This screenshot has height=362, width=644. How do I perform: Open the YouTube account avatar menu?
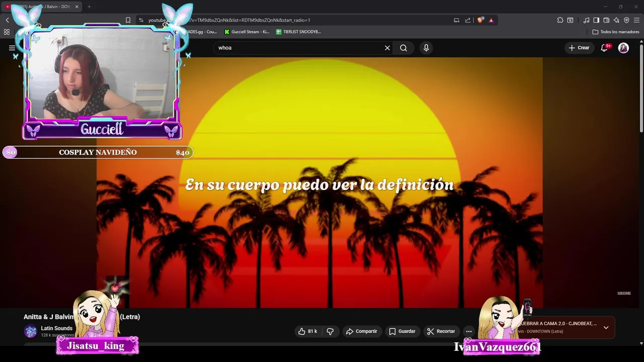[x=623, y=48]
